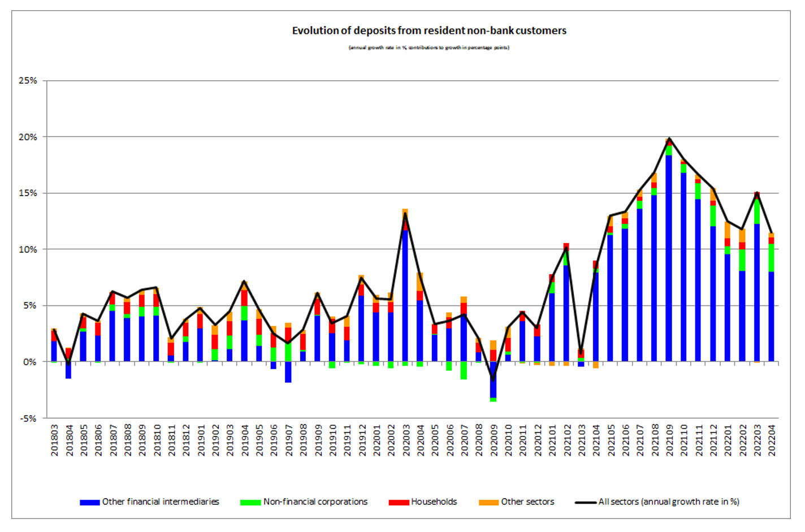Click the 25% y-axis label

tap(28, 81)
